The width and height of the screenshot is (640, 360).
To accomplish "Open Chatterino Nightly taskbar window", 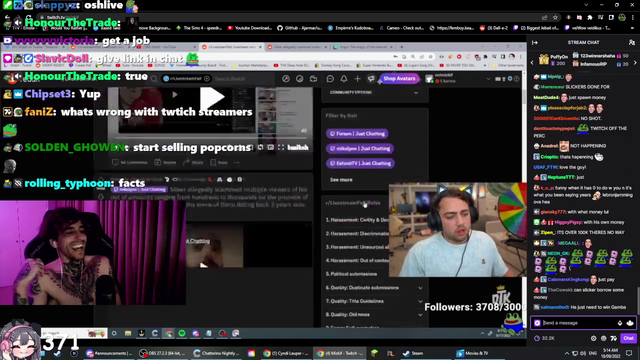I will 216,353.
